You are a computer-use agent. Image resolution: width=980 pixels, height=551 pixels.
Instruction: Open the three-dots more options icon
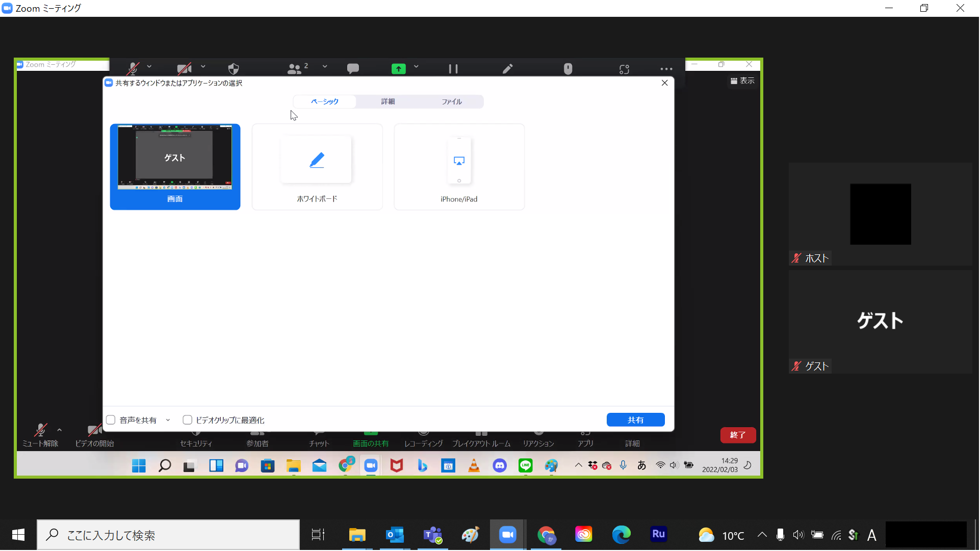click(666, 68)
